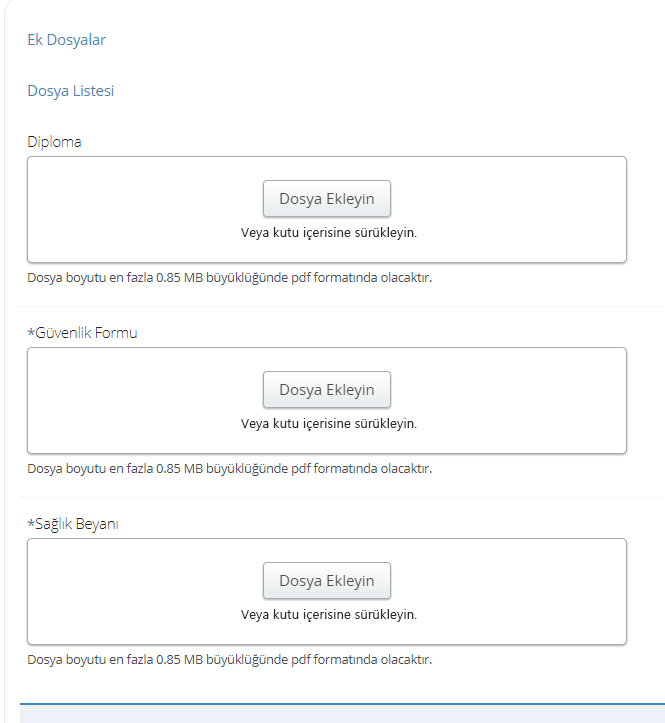Click empty area of Güvenlik Formu upload box
The height and width of the screenshot is (723, 665).
(x=138, y=401)
